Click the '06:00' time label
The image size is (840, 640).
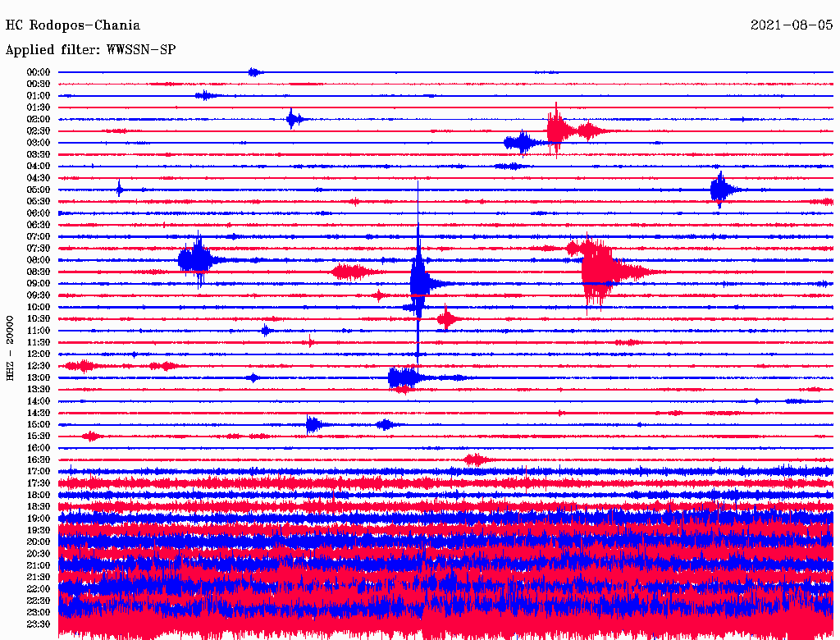[x=39, y=213]
